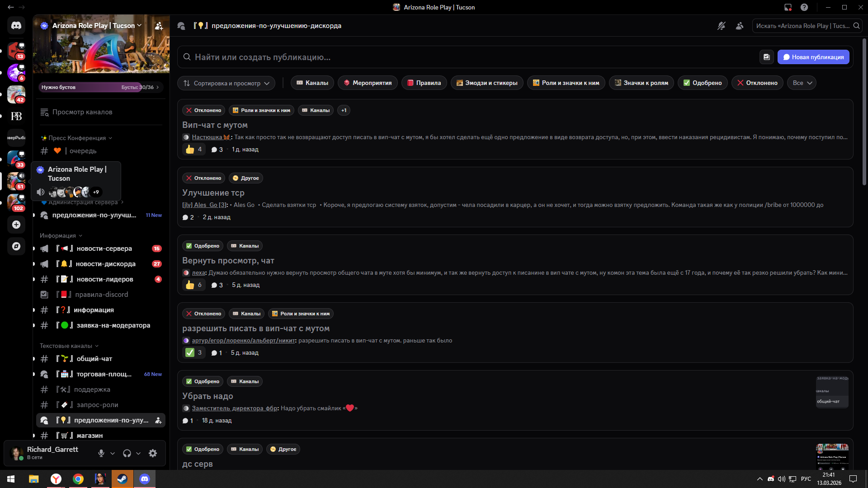The height and width of the screenshot is (488, 868).
Task: Toggle microphone mute in user panel
Action: coord(101,453)
